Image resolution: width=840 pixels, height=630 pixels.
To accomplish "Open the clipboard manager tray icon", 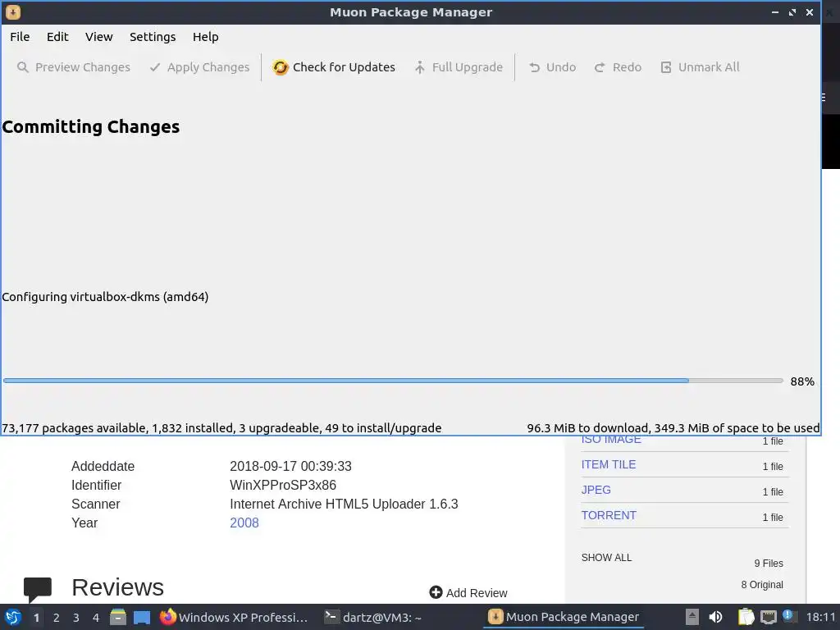I will point(746,617).
